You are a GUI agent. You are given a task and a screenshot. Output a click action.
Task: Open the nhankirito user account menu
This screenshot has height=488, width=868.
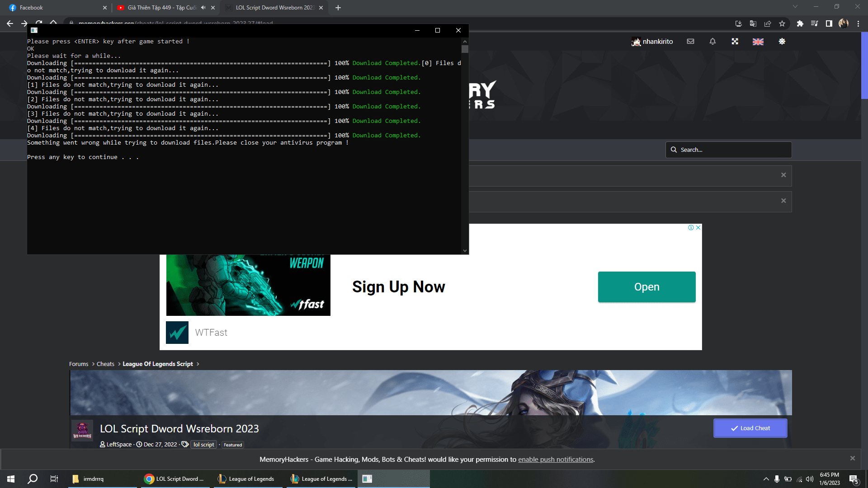652,42
